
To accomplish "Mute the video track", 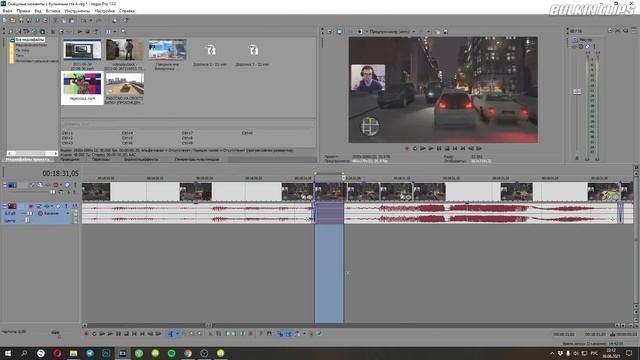I will tap(67, 185).
